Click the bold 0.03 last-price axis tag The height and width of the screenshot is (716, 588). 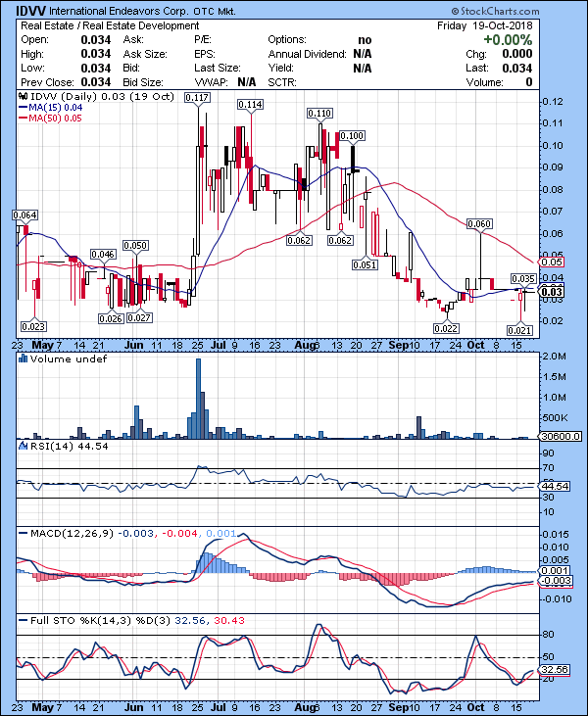(x=552, y=292)
